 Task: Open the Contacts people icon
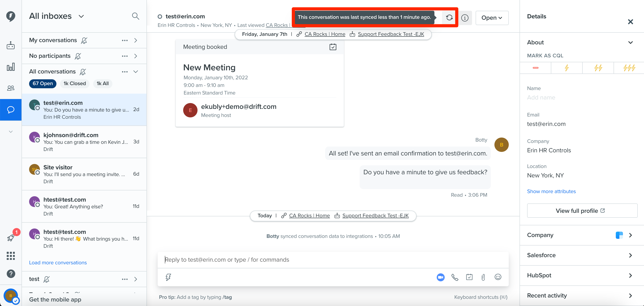pyautogui.click(x=11, y=88)
